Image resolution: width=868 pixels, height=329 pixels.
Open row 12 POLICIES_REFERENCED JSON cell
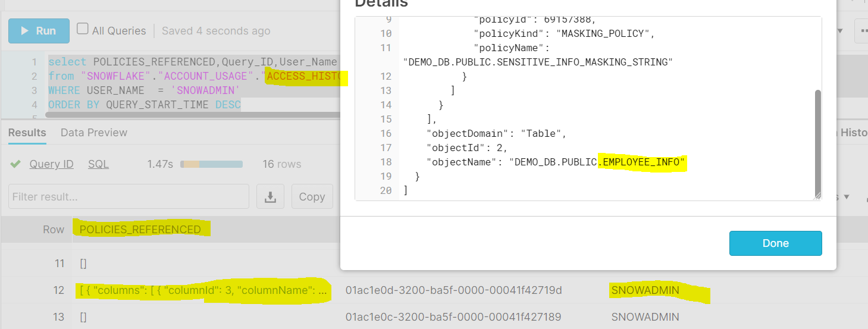(x=203, y=290)
